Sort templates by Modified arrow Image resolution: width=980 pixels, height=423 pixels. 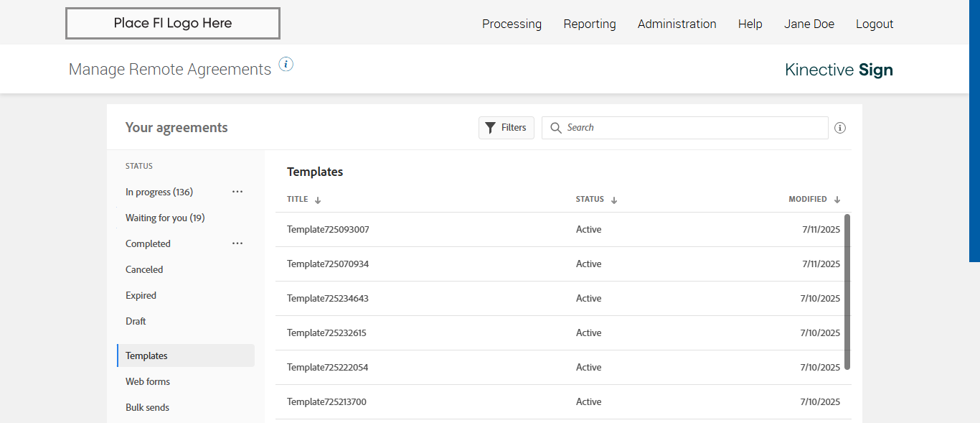pos(837,200)
